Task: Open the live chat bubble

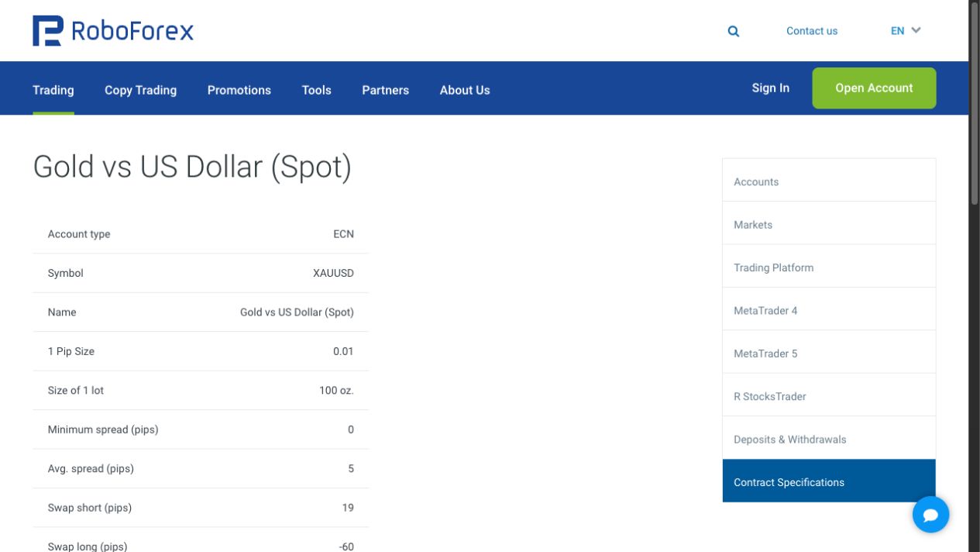Action: tap(930, 514)
